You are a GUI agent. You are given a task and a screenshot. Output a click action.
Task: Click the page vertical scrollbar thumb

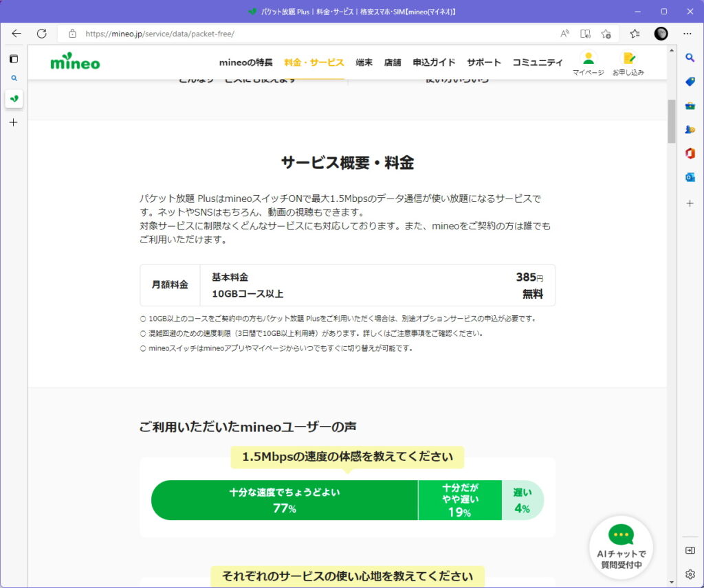coord(672,121)
